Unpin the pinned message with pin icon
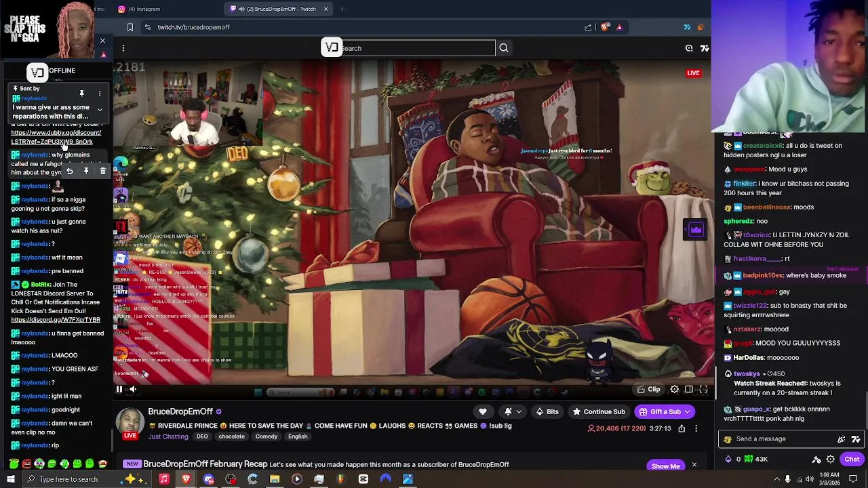This screenshot has width=868, height=488. (x=81, y=94)
